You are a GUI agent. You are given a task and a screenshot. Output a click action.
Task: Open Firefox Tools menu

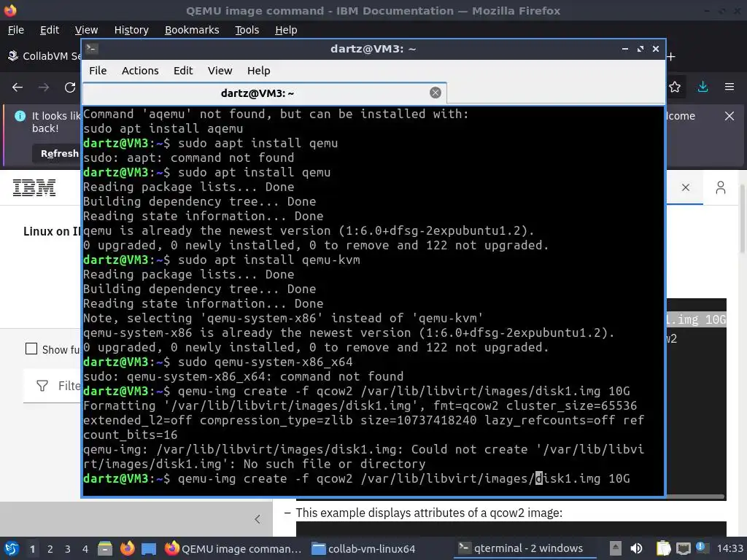tap(247, 30)
